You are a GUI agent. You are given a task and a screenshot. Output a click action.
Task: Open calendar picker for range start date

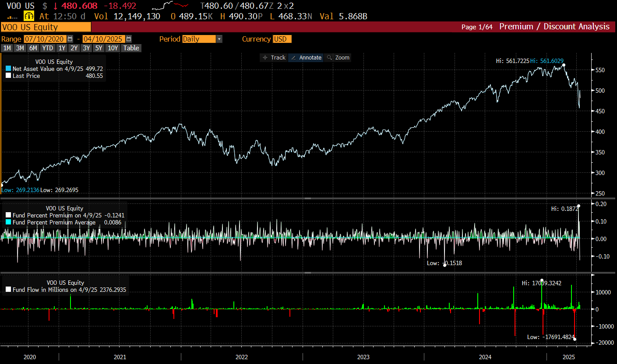tap(70, 39)
